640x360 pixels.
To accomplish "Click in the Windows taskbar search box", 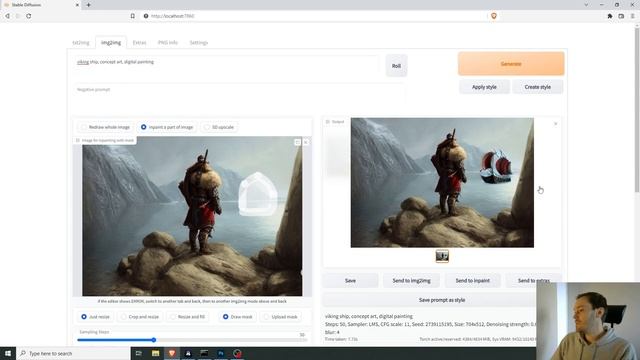I will point(73,353).
